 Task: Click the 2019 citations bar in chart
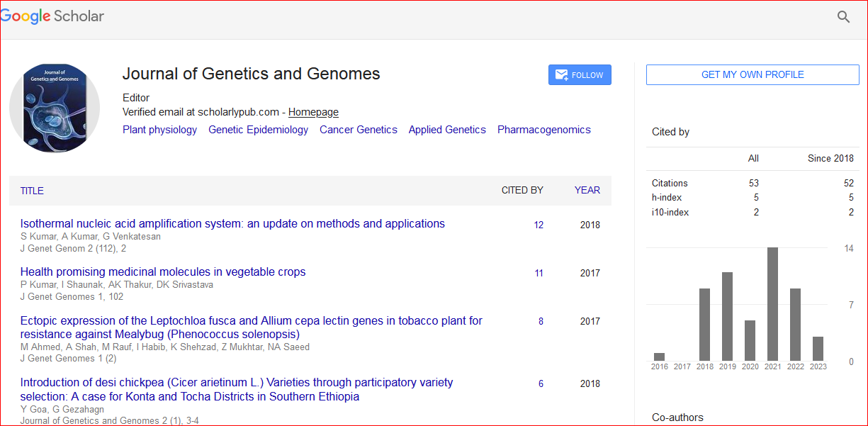point(727,316)
